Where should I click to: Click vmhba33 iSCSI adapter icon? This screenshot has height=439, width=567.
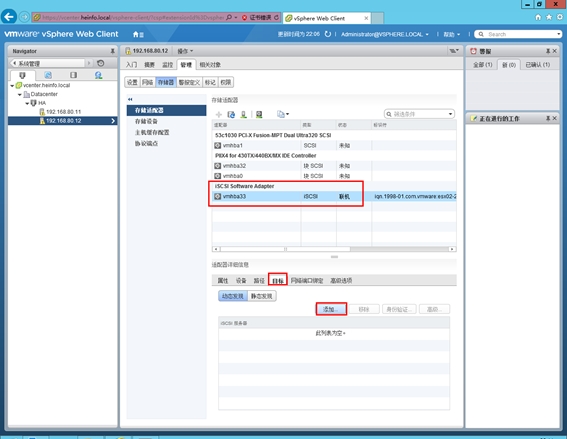(x=218, y=196)
